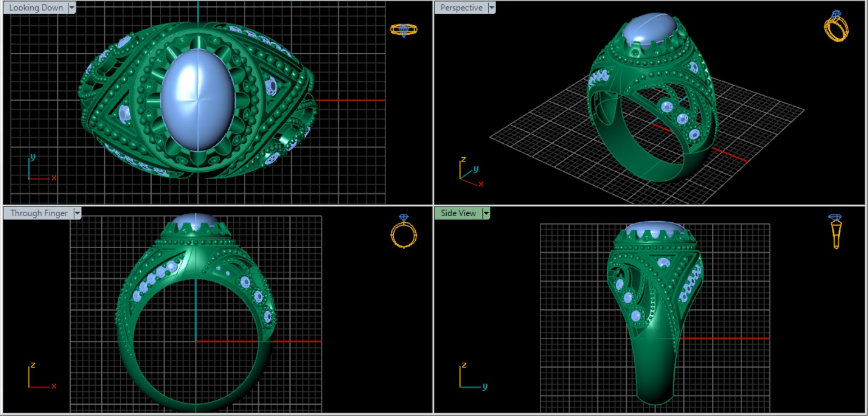The width and height of the screenshot is (868, 416).
Task: Select the oval cabochon stone in Looking Down
Action: click(x=197, y=100)
